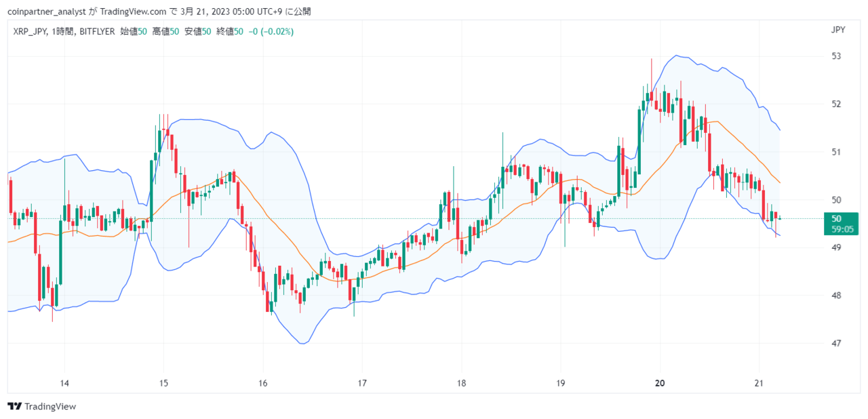Click the JPY currency label
The width and height of the screenshot is (868, 419).
pyautogui.click(x=838, y=30)
